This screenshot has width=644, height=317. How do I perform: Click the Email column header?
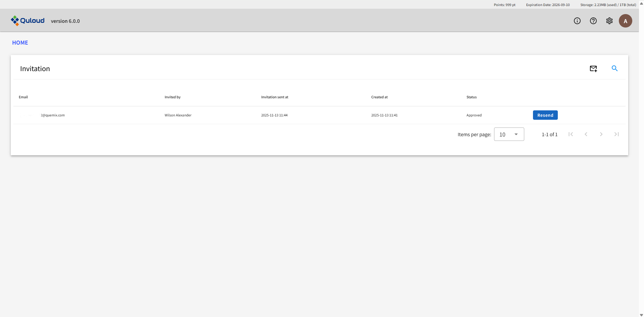coord(23,97)
